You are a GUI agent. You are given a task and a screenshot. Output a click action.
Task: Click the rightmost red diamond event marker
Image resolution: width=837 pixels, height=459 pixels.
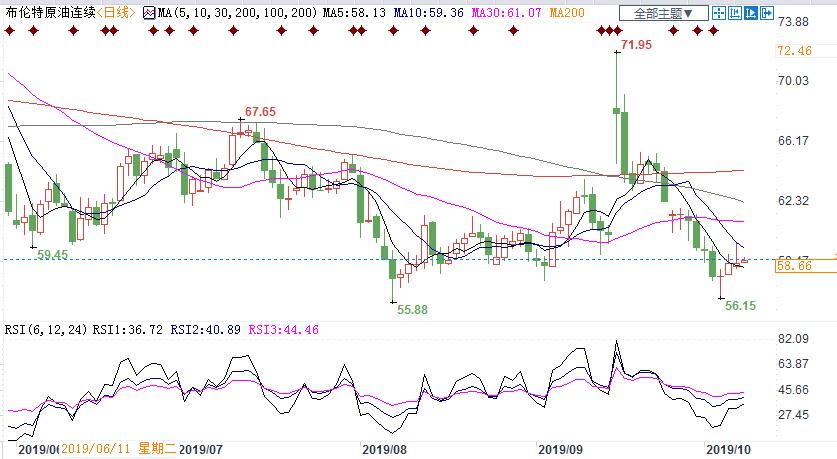pos(712,31)
